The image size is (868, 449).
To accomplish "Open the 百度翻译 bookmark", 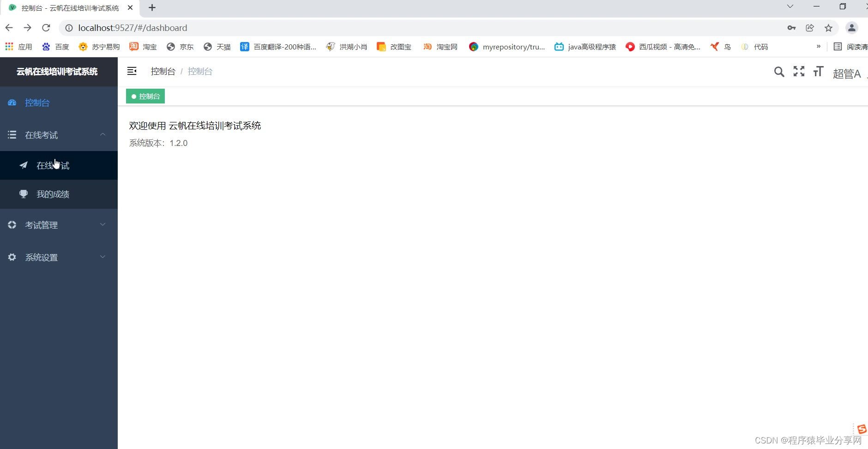I will [278, 47].
